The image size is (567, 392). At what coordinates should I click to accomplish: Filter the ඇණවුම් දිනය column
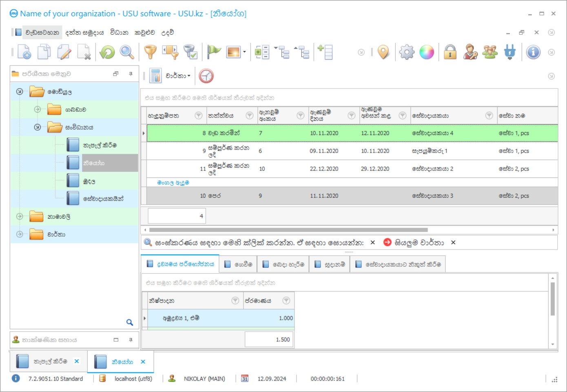point(352,115)
